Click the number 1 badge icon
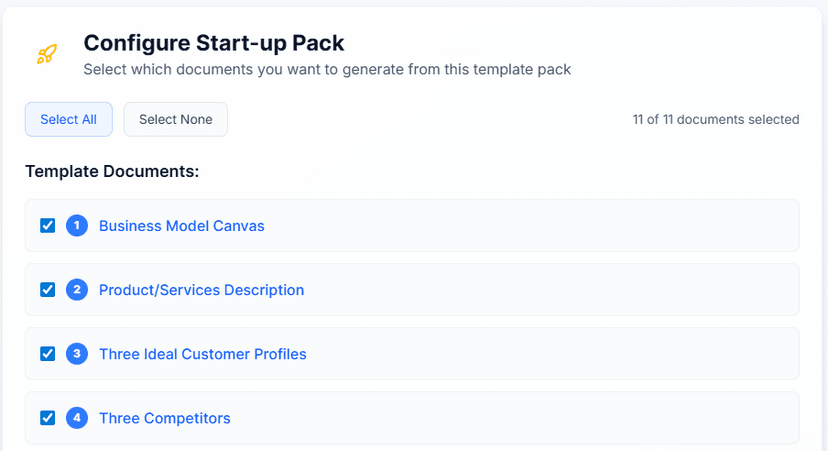The image size is (828, 451). coord(77,226)
